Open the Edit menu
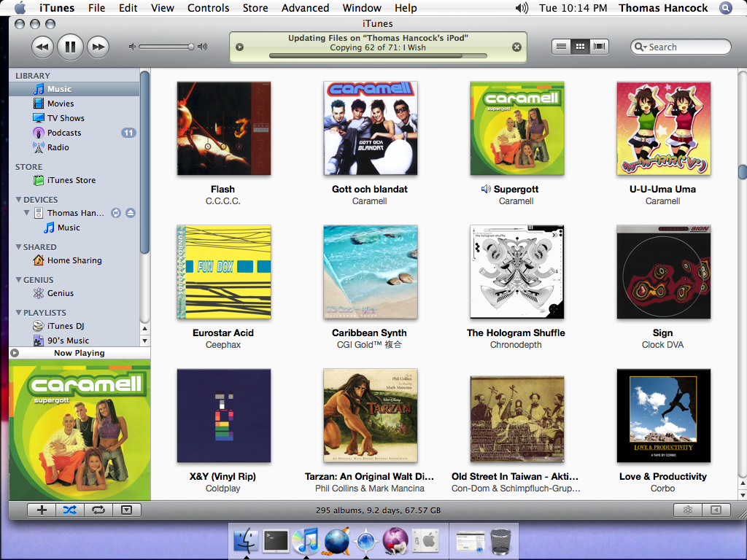 click(x=128, y=8)
